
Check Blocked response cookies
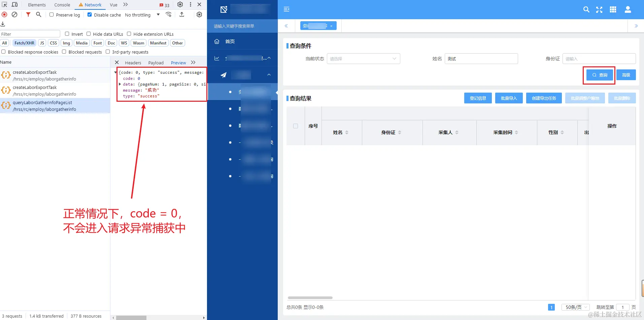[3, 52]
